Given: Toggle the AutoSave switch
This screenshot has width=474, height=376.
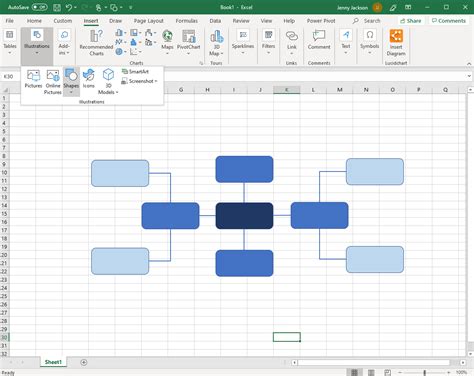Looking at the screenshot, I should [39, 7].
